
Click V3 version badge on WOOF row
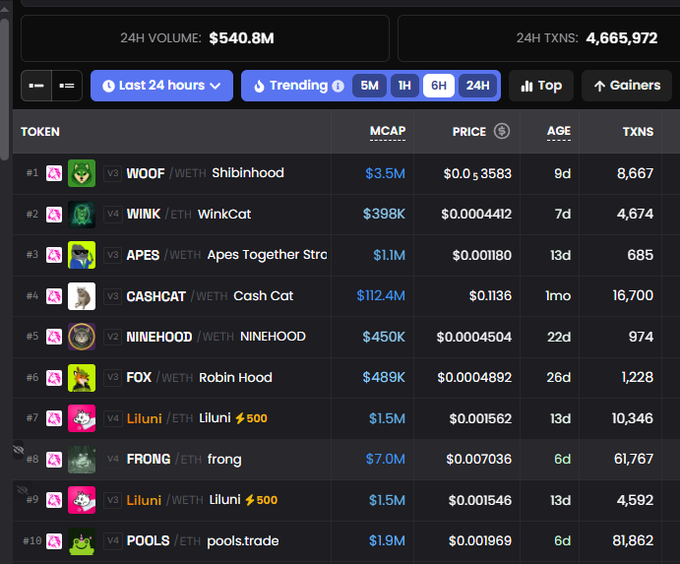point(112,173)
